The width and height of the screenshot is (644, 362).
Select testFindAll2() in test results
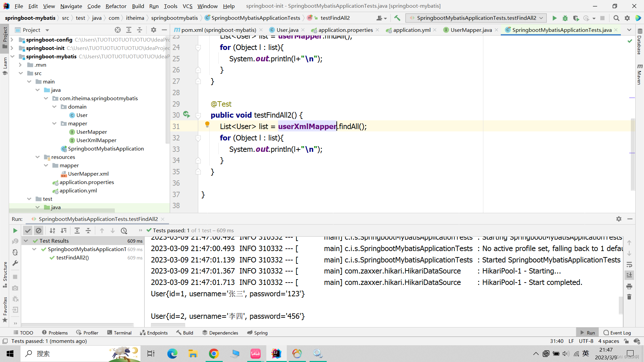[x=72, y=258]
